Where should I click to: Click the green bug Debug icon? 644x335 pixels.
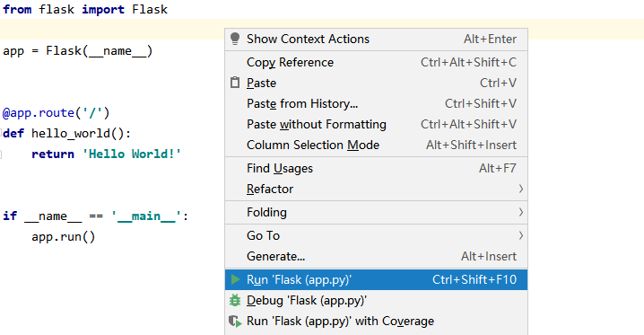(x=235, y=301)
